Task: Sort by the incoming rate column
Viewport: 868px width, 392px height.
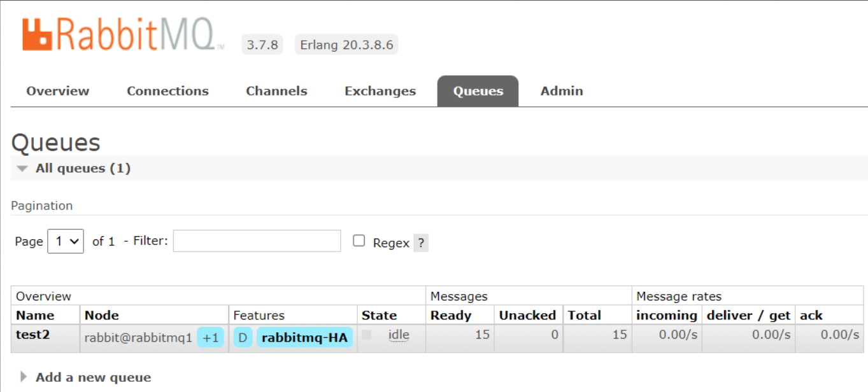Action: pyautogui.click(x=667, y=315)
